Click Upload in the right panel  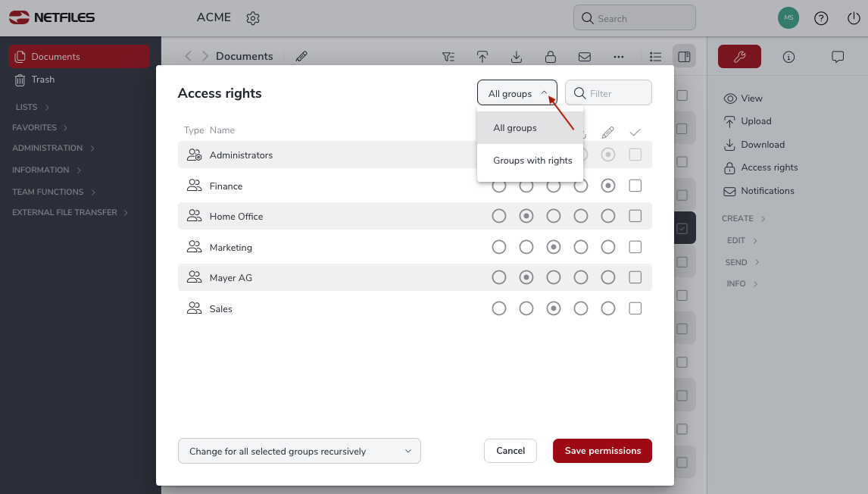[x=748, y=121]
